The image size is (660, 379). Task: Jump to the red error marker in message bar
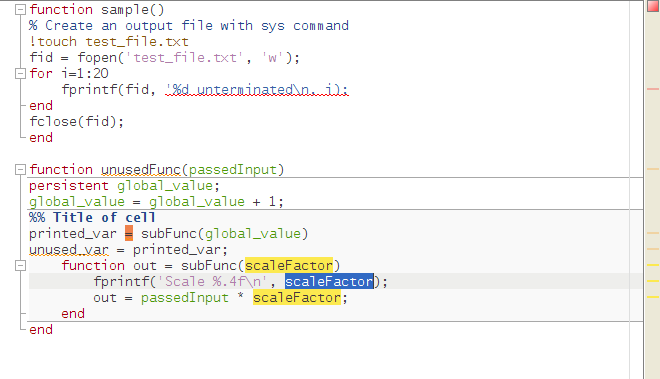point(653,89)
